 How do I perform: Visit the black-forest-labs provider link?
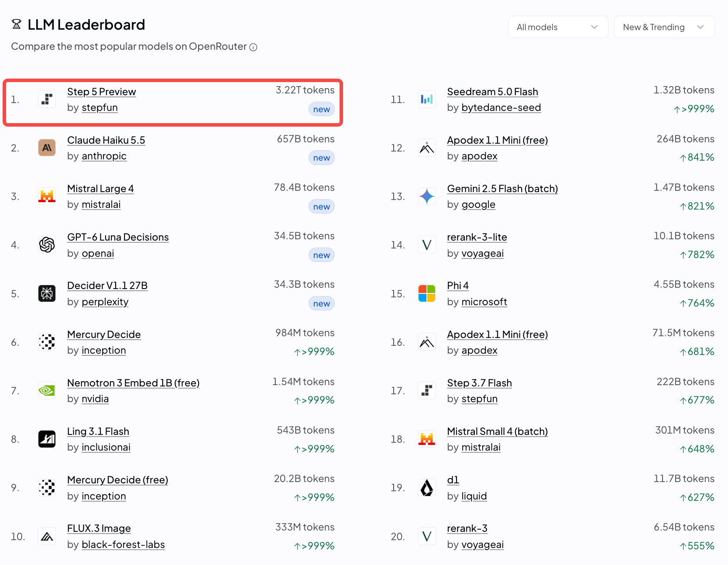[123, 545]
